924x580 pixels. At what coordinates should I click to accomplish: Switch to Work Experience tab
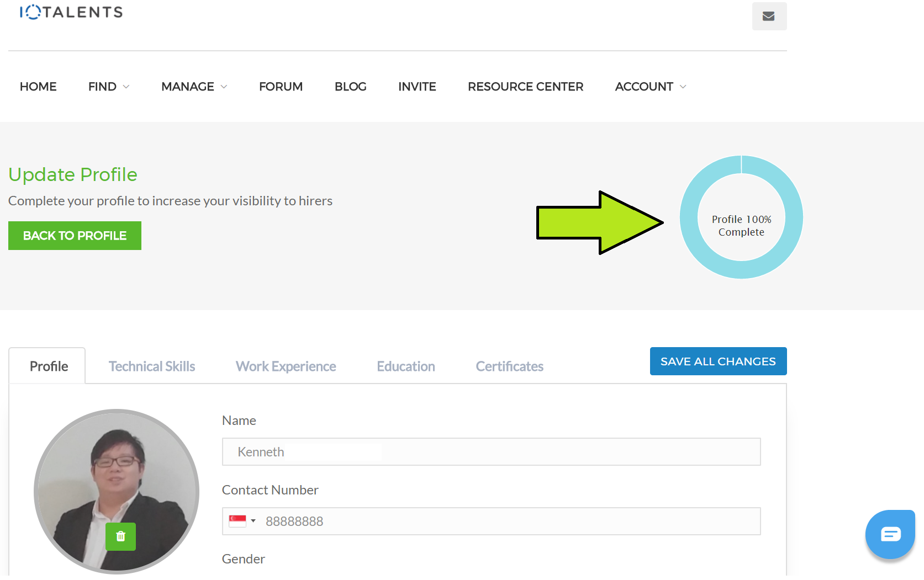286,366
